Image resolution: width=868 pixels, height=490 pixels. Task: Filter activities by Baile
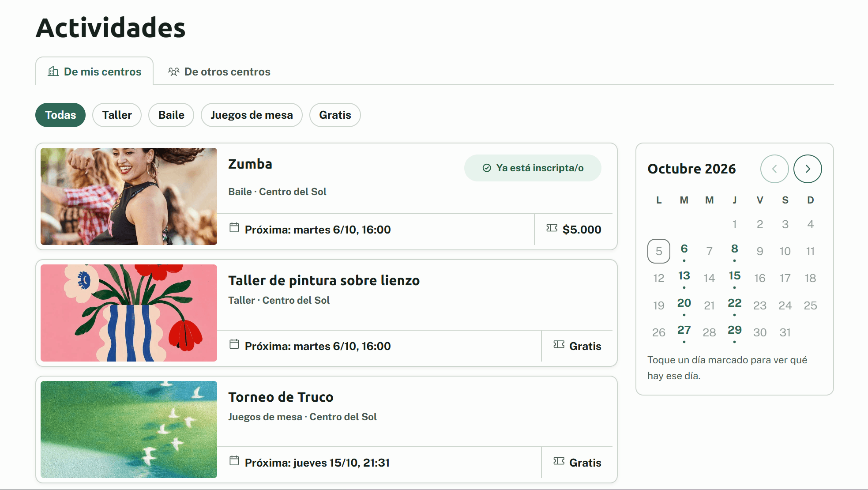pyautogui.click(x=171, y=115)
